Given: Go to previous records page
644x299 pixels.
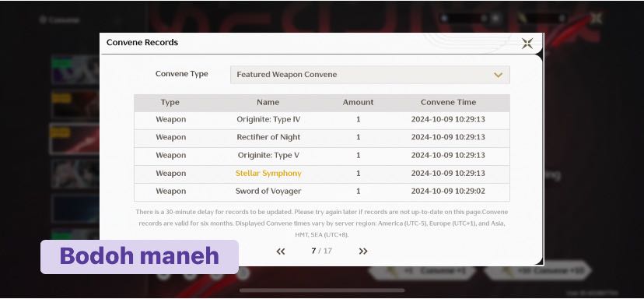Looking at the screenshot, I should click(281, 252).
